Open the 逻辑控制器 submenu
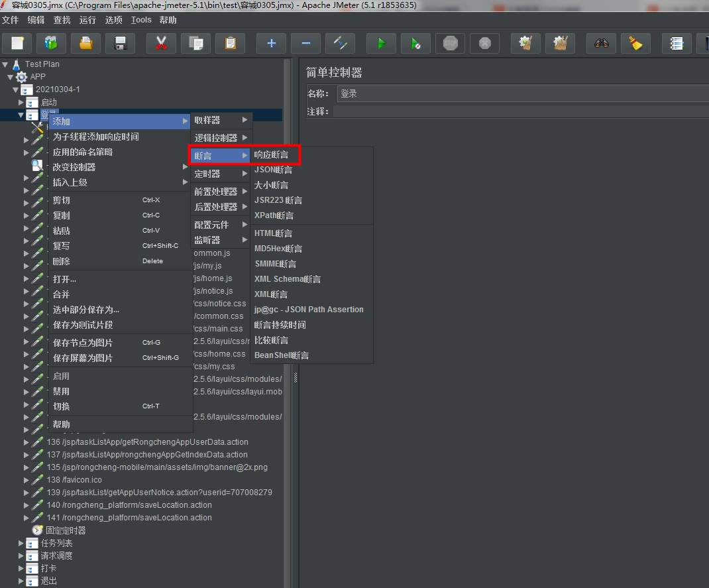Image resolution: width=709 pixels, height=588 pixels. point(221,137)
